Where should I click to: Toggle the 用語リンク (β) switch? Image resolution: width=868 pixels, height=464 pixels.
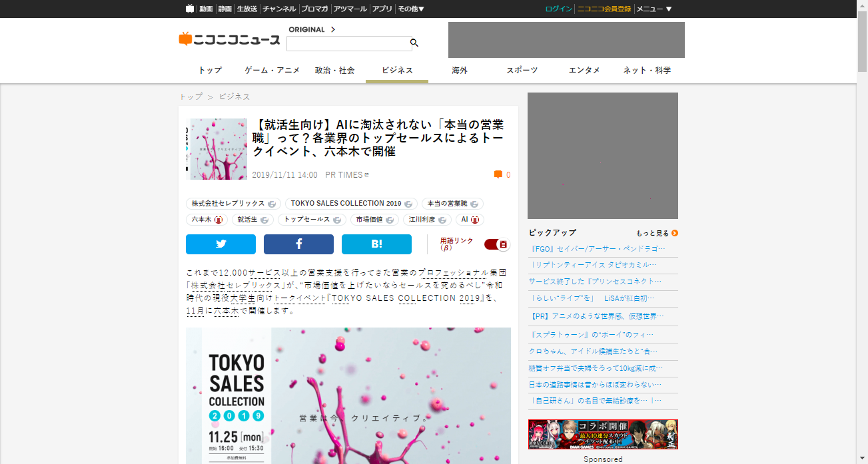coord(497,244)
